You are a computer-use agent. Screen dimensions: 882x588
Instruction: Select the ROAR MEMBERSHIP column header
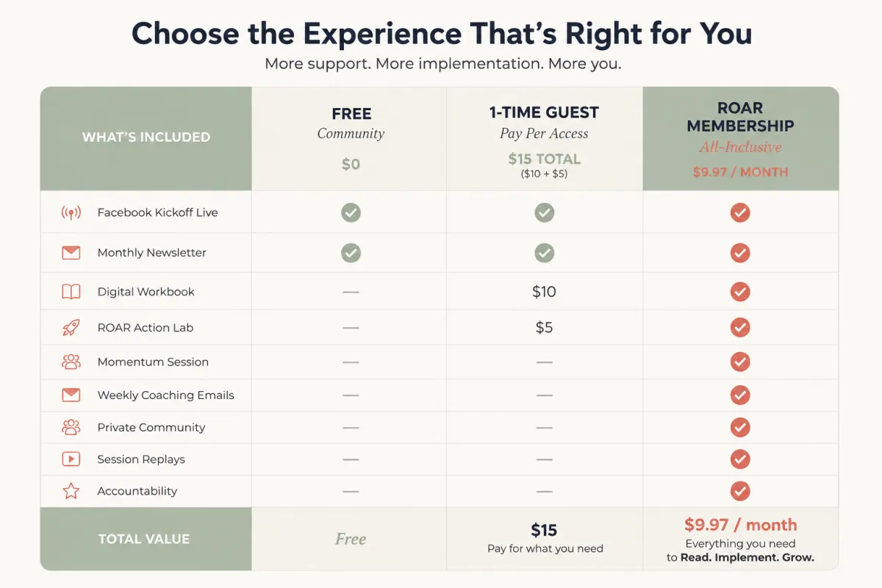click(x=741, y=139)
